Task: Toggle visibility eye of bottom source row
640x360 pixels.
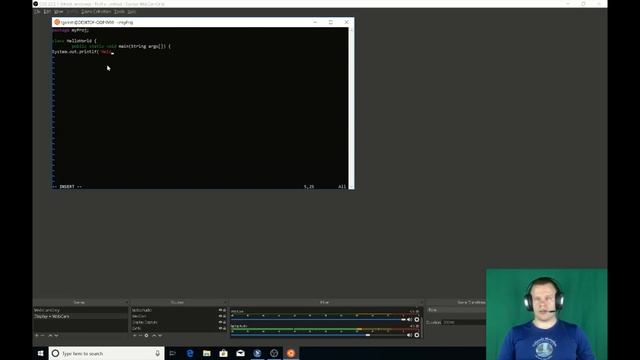Action: pos(220,328)
